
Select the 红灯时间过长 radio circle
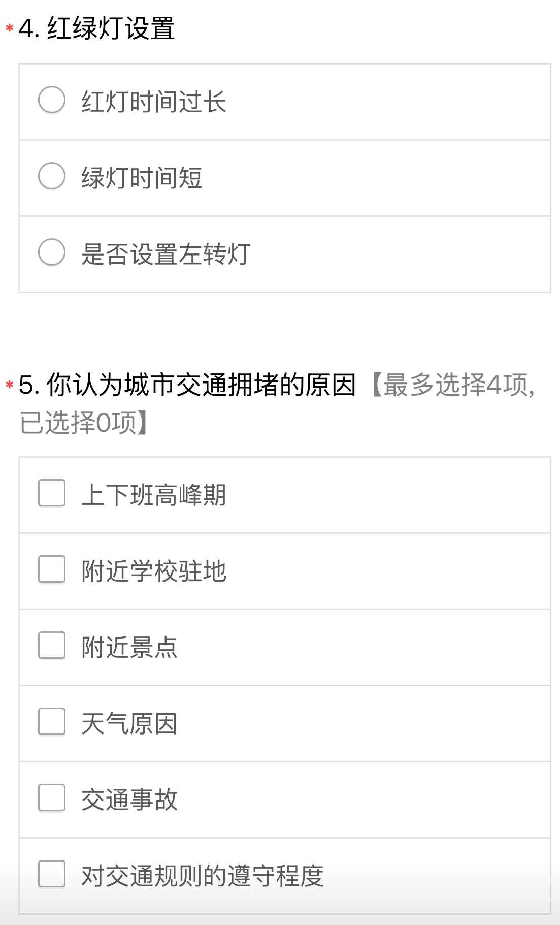tap(52, 100)
